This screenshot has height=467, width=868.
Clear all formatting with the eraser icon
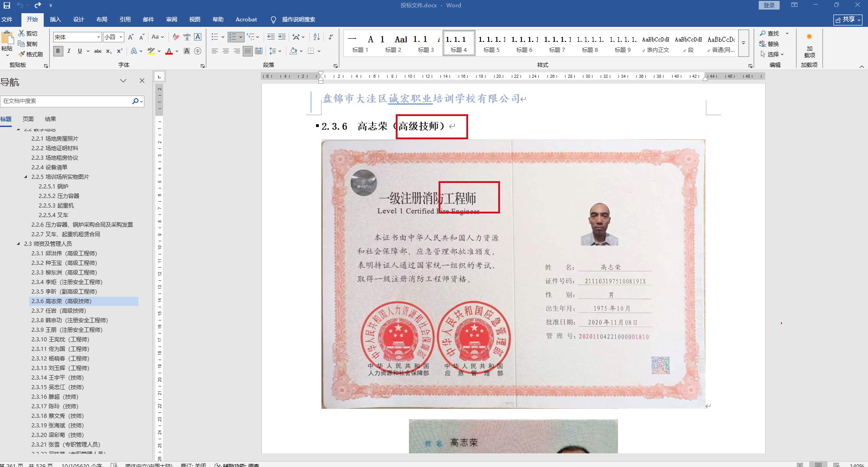pyautogui.click(x=176, y=37)
